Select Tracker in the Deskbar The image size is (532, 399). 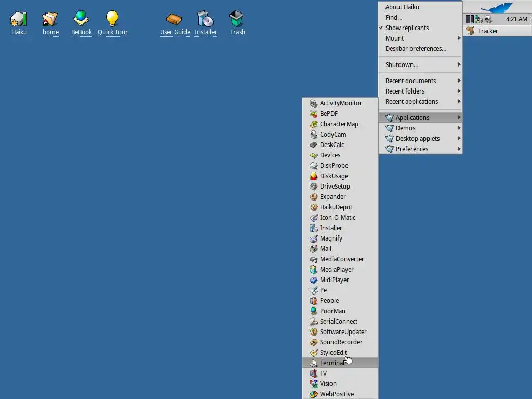497,31
